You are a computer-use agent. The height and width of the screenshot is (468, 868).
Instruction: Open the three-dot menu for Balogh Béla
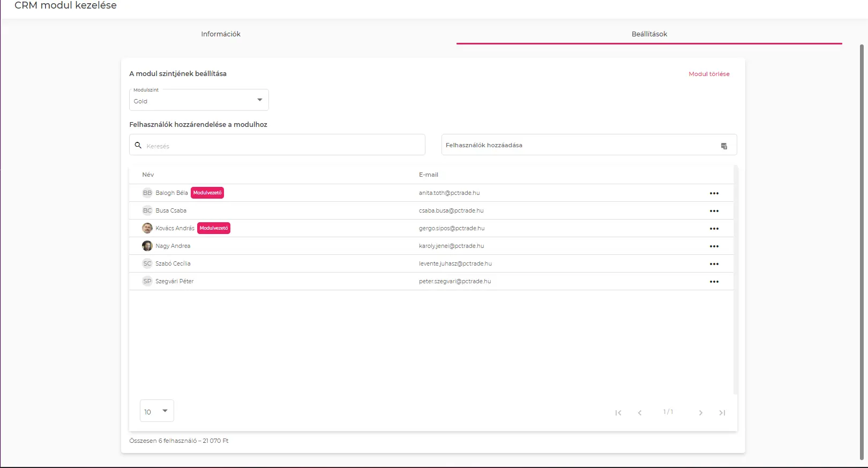[714, 193]
